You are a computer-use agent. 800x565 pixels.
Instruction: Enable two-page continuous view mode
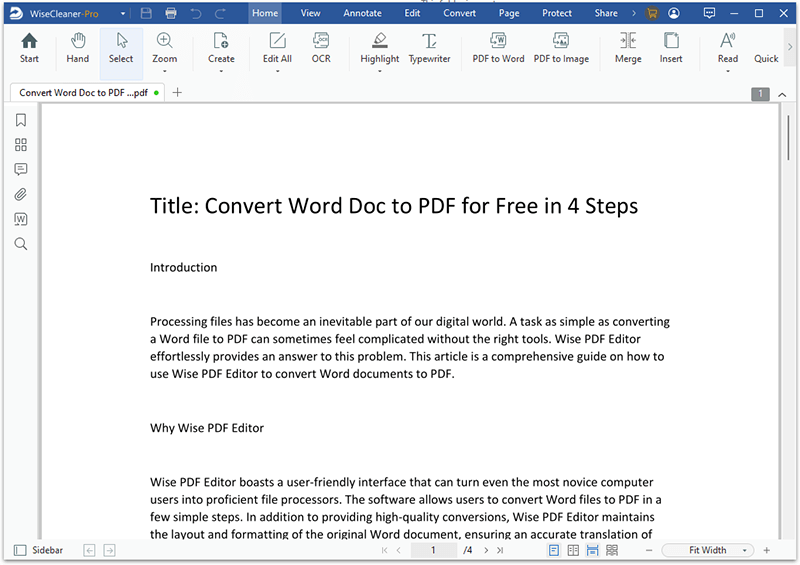pos(612,550)
